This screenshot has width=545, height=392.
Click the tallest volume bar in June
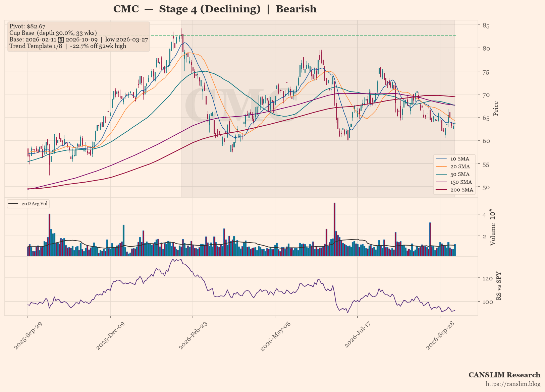pyautogui.click(x=334, y=230)
